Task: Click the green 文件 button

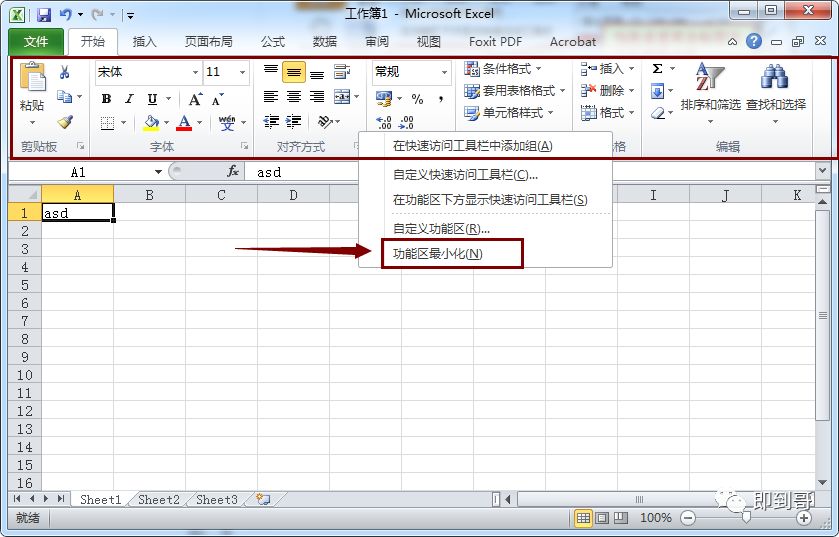Action: pyautogui.click(x=36, y=42)
